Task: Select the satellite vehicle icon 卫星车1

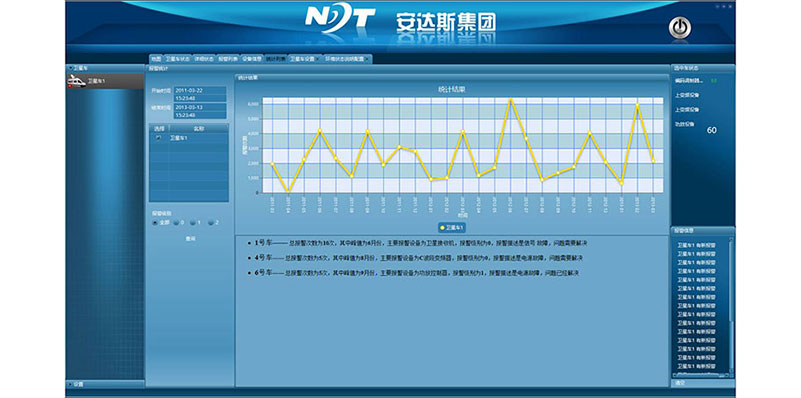Action: click(x=77, y=81)
